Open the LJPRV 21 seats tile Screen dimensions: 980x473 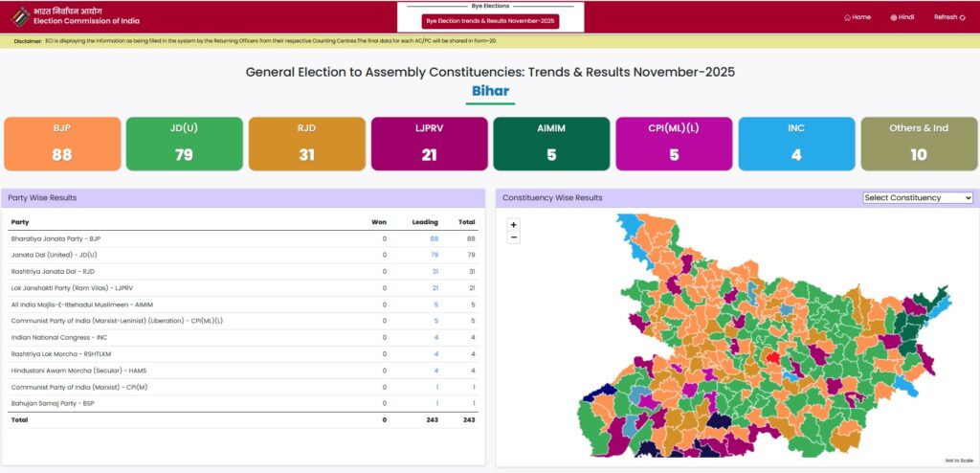[429, 144]
